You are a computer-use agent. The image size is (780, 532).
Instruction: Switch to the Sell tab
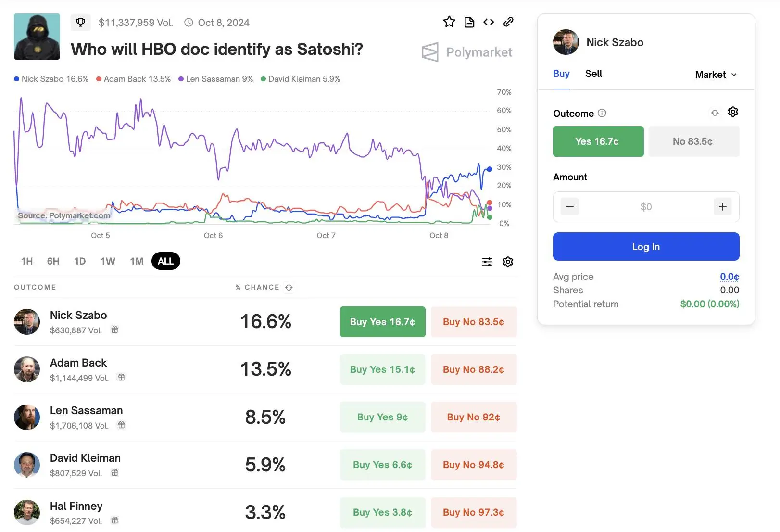pos(593,74)
